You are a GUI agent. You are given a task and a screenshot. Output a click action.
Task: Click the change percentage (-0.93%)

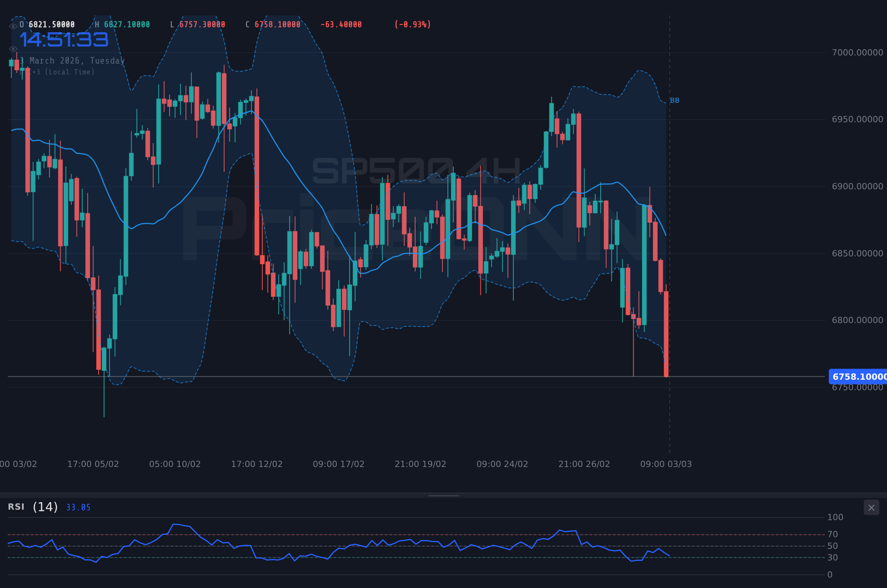[412, 24]
